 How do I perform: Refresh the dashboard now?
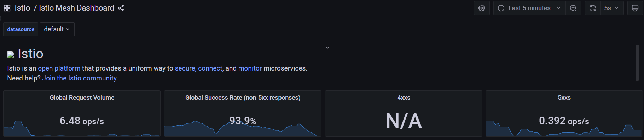pyautogui.click(x=593, y=8)
